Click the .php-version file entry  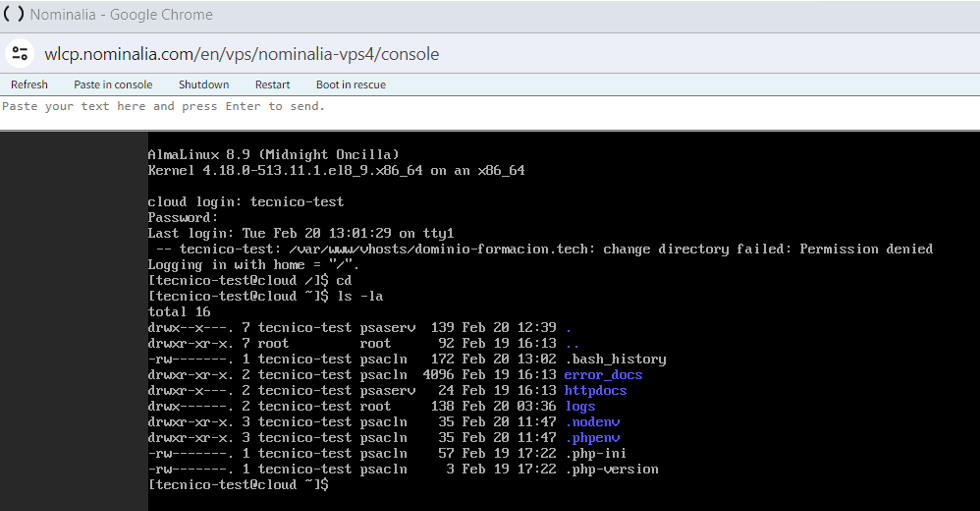pos(611,469)
